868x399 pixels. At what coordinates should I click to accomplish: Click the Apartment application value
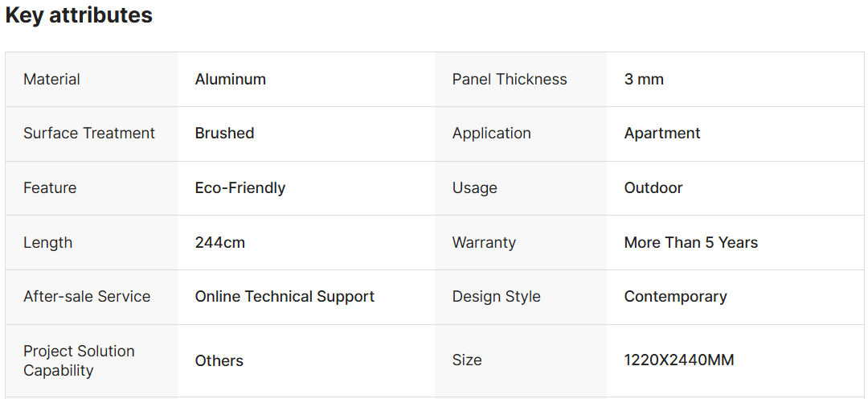[662, 134]
